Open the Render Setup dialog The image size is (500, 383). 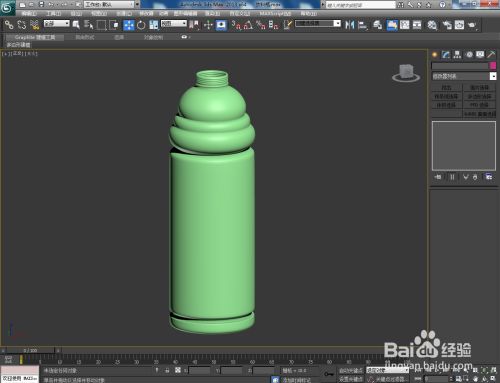coord(447,25)
